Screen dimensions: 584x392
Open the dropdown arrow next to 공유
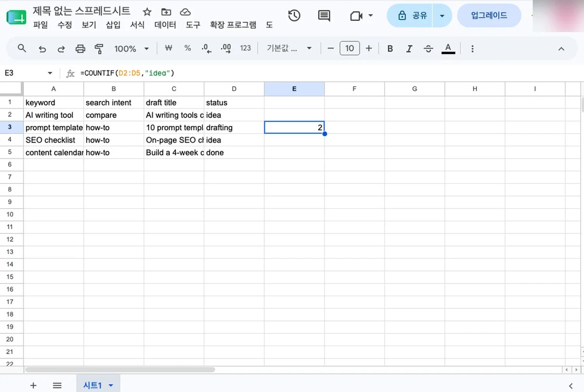[442, 16]
